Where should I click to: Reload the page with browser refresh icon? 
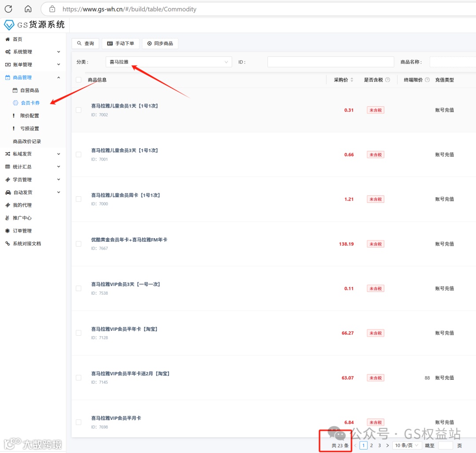[x=8, y=9]
